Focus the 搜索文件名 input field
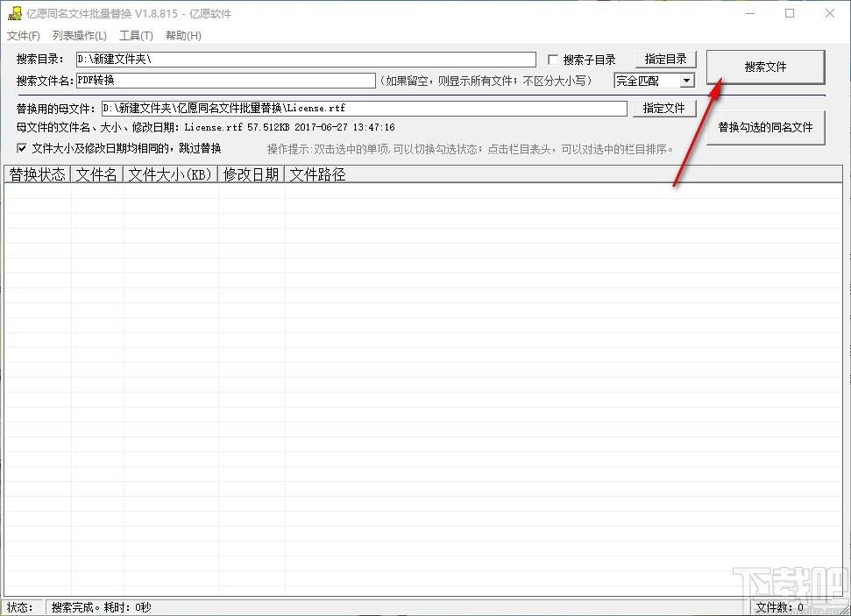851x616 pixels. [x=226, y=81]
